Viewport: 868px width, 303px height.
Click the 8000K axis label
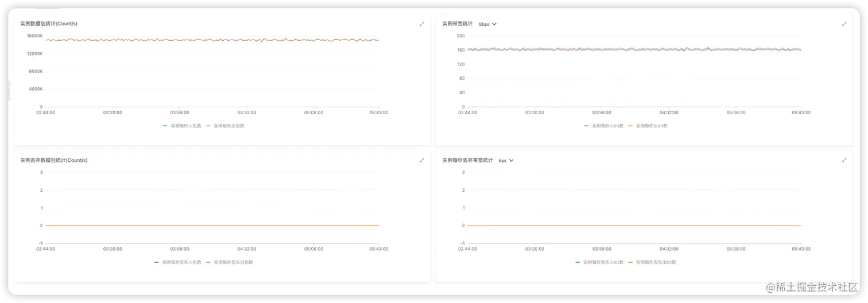[x=36, y=71]
